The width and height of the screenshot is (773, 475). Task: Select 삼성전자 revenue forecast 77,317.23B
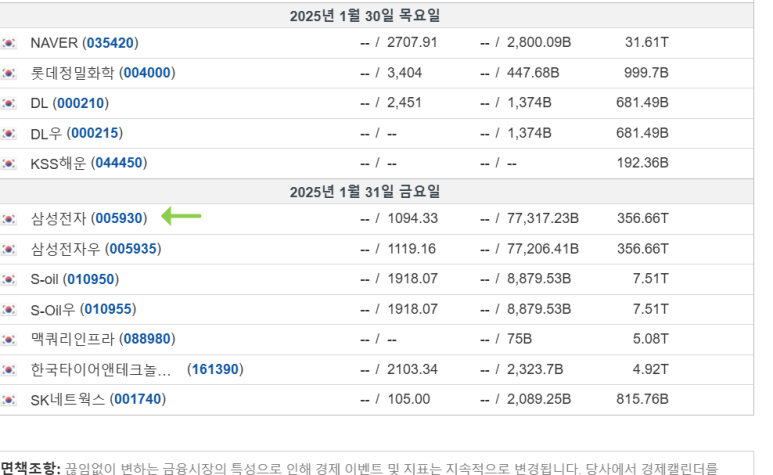coord(543,218)
